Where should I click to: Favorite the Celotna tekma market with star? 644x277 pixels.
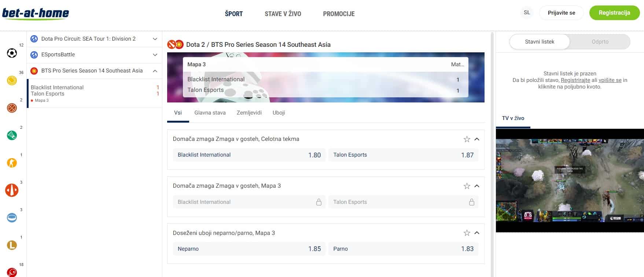[x=467, y=139]
